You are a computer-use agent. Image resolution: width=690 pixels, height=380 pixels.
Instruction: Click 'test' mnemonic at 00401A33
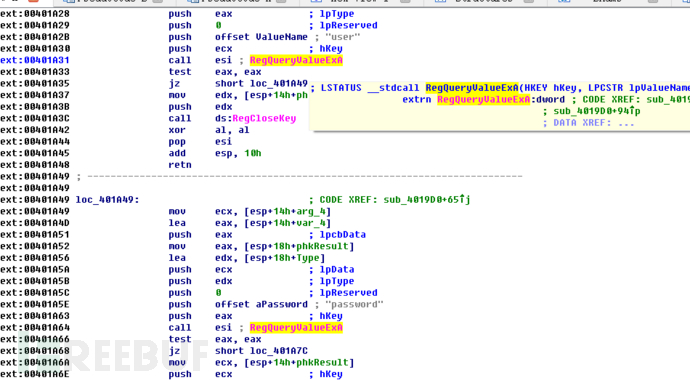180,72
